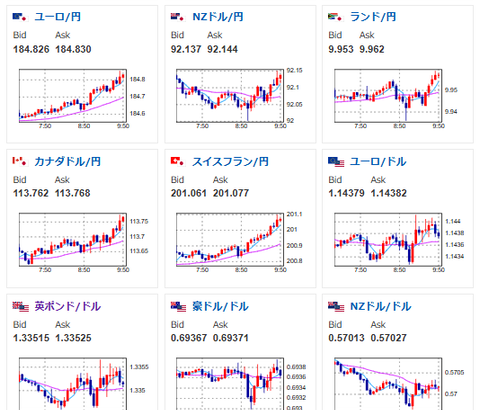Open the ランド/円 link
480x410 pixels.
click(x=373, y=17)
